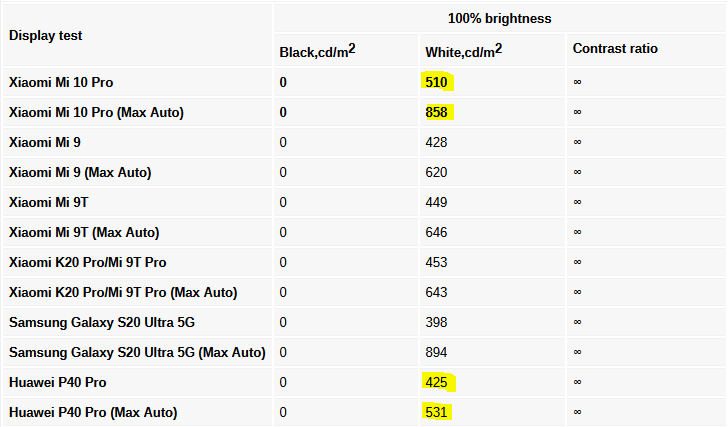Click highlighted value 858
This screenshot has height=427, width=728.
pos(436,112)
